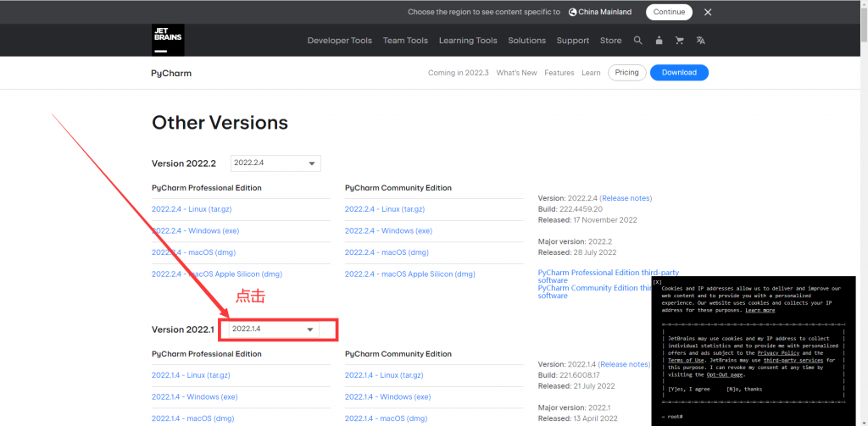Open third-party services link in cookie notice

point(793,360)
